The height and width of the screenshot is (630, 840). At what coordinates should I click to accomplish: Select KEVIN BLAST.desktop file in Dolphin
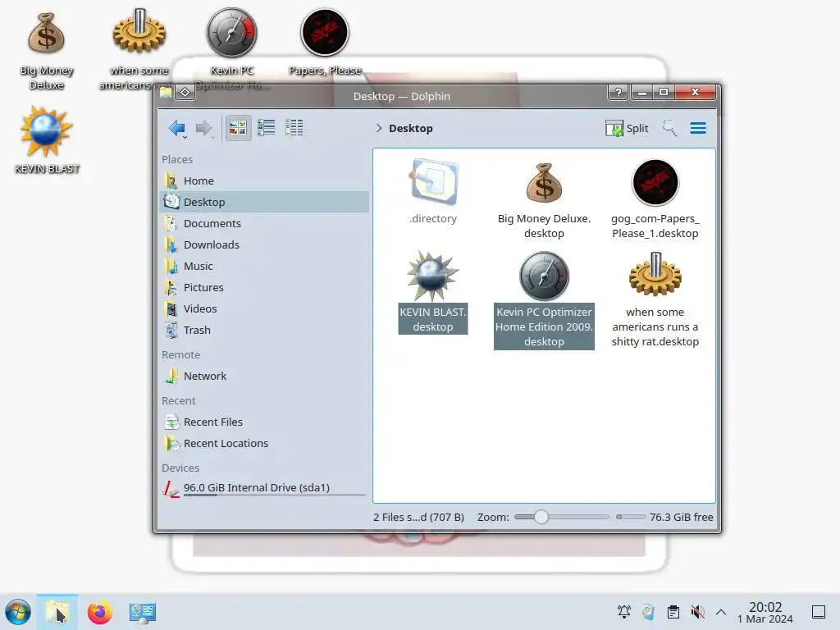pyautogui.click(x=433, y=292)
